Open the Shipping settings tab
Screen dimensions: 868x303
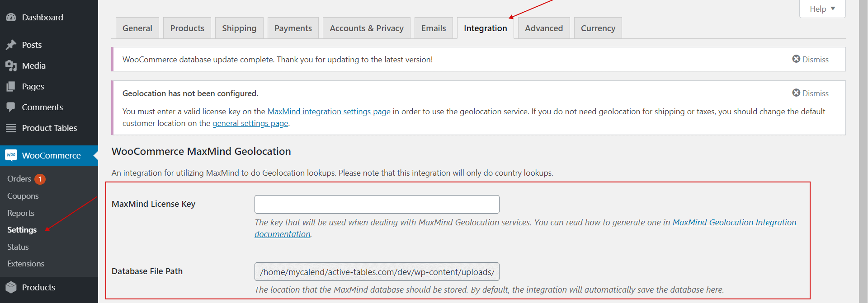[239, 28]
